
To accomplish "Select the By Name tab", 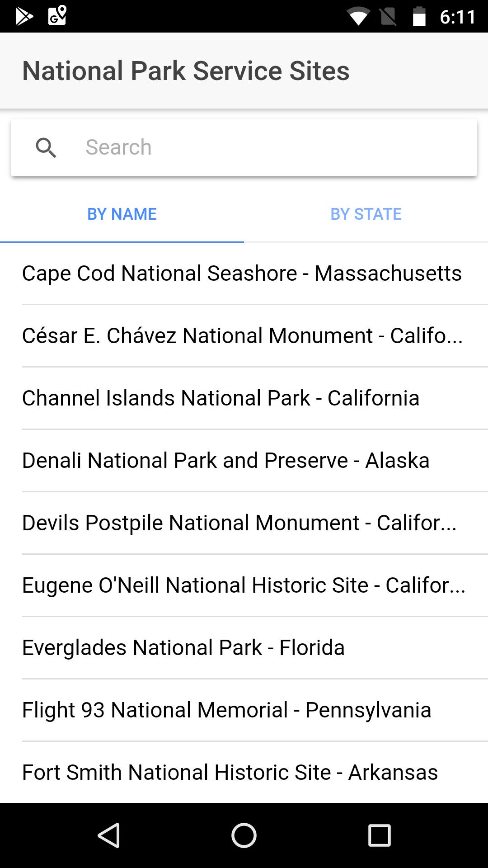I will 122,214.
